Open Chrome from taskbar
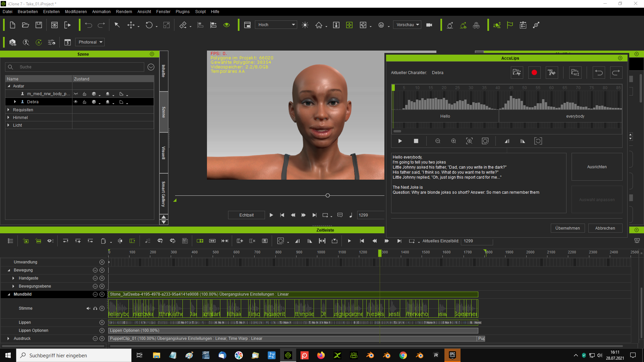Viewport: 644px width, 362px height. click(403, 355)
